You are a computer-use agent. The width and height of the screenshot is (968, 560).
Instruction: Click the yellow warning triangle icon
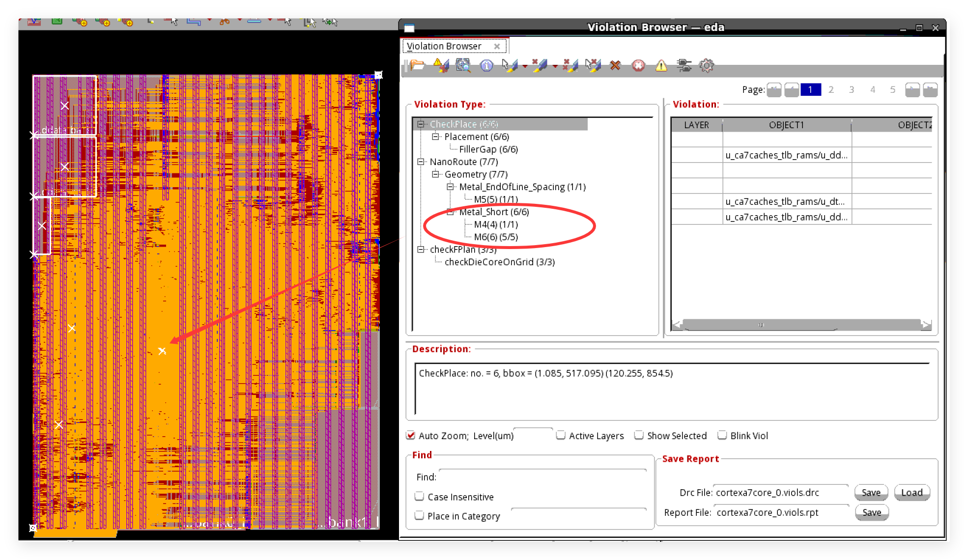coord(661,65)
